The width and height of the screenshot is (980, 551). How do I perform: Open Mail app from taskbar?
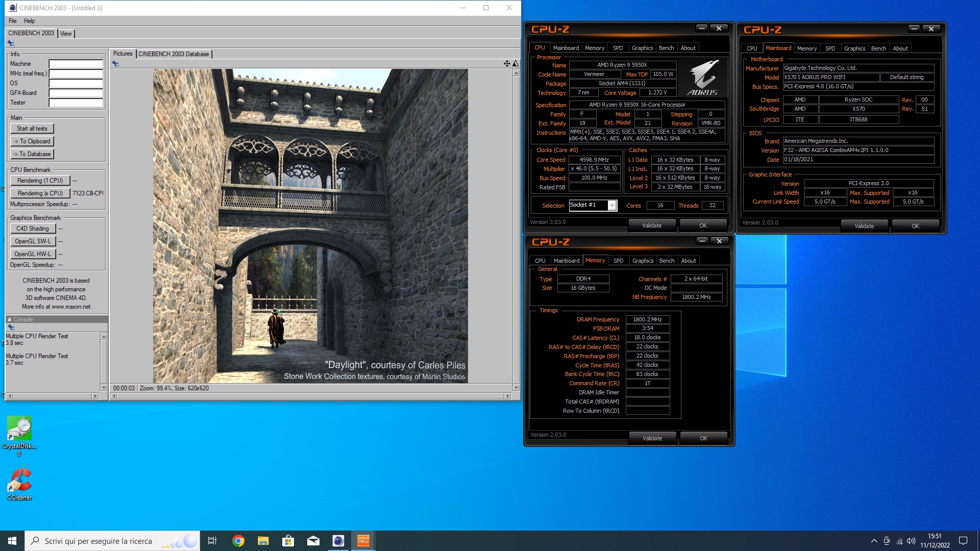(x=313, y=541)
